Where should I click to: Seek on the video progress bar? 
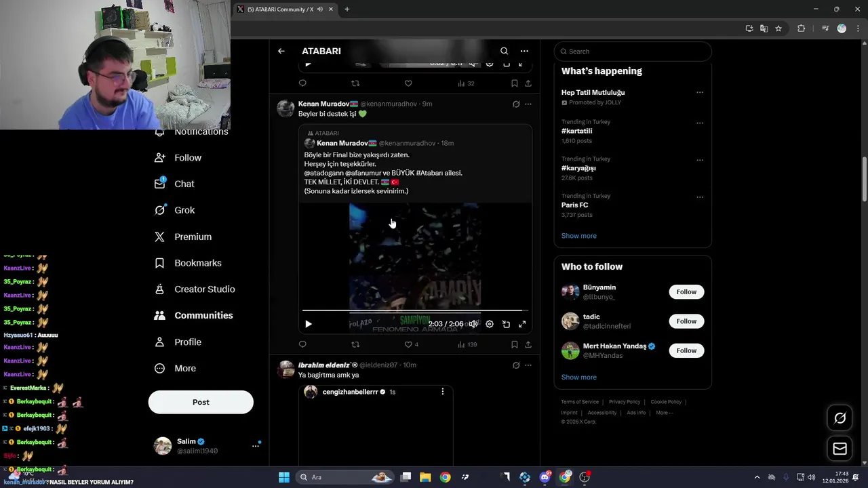coord(415,310)
